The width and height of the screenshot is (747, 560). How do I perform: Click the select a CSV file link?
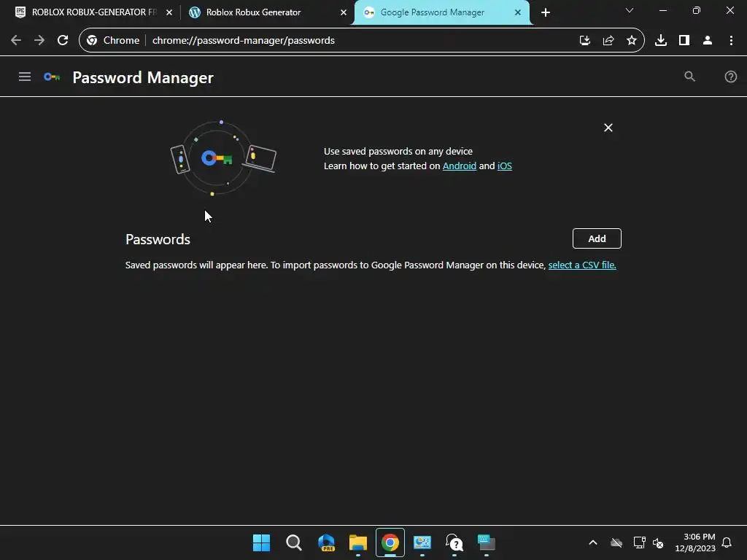pos(582,265)
